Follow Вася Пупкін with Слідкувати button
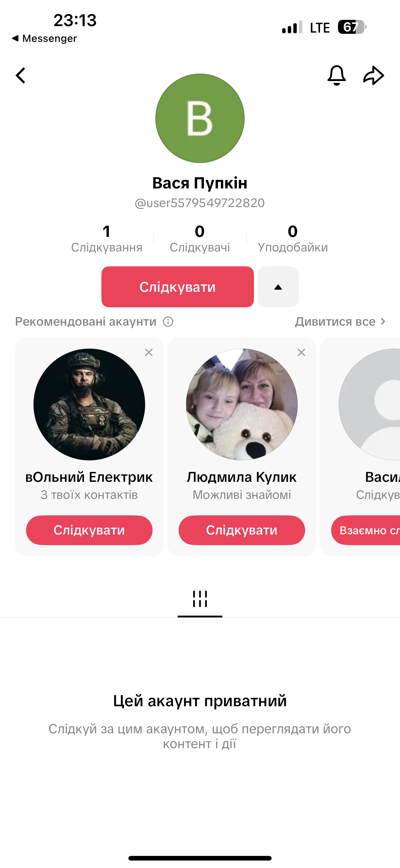Image resolution: width=400 pixels, height=868 pixels. point(177,287)
